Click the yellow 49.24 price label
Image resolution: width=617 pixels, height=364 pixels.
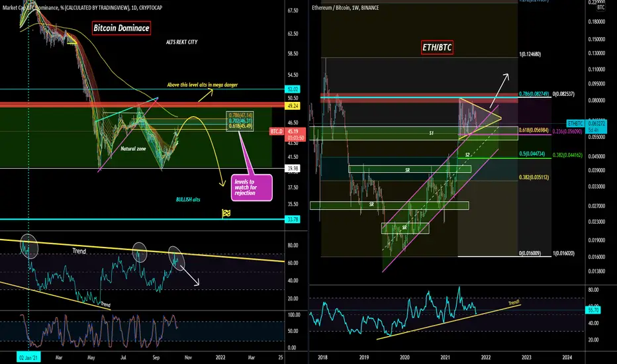293,106
